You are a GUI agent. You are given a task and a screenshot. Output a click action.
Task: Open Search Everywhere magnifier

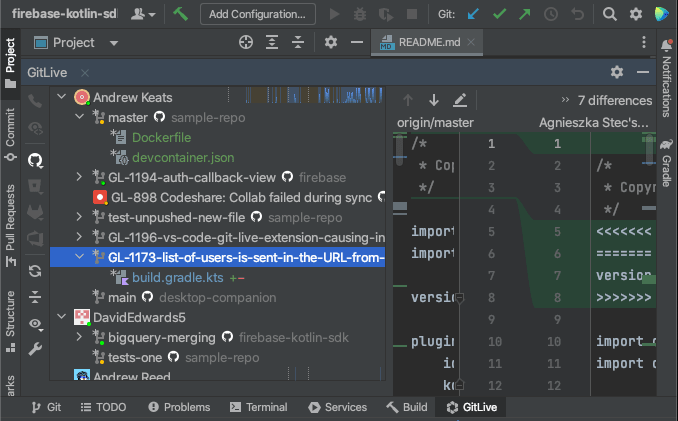click(610, 14)
